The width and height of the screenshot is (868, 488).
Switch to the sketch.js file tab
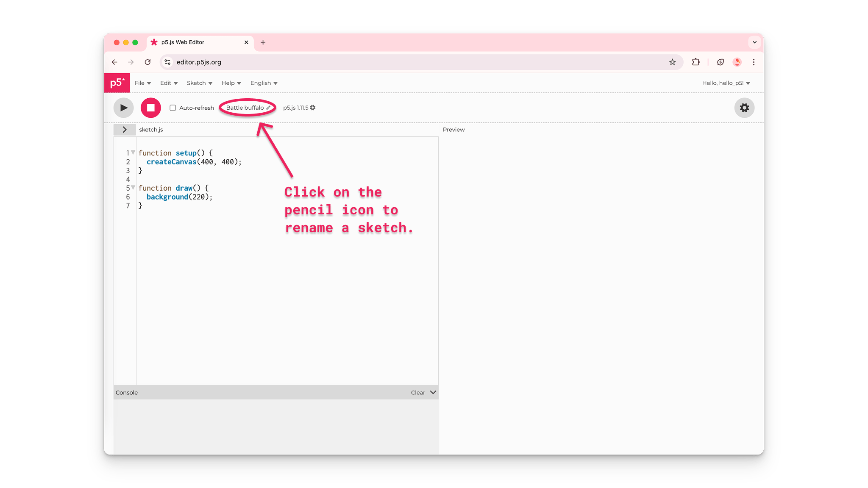pos(151,130)
